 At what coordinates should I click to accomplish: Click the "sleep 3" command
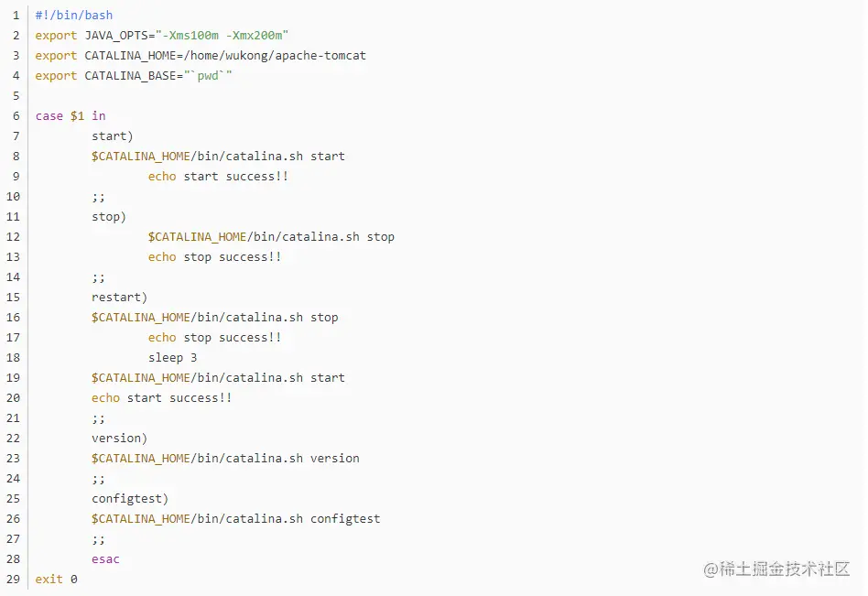(x=172, y=358)
